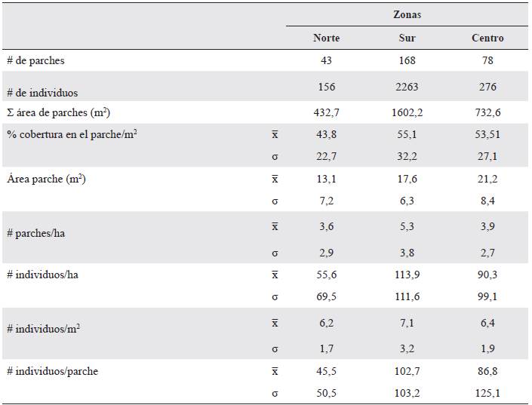Select the 'Norte' column header
The image size is (532, 405).
[x=326, y=38]
